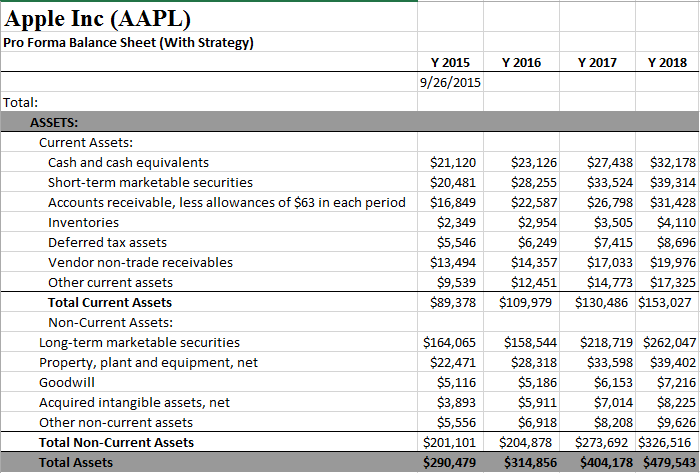Select the Y 2015 column header

[x=450, y=62]
